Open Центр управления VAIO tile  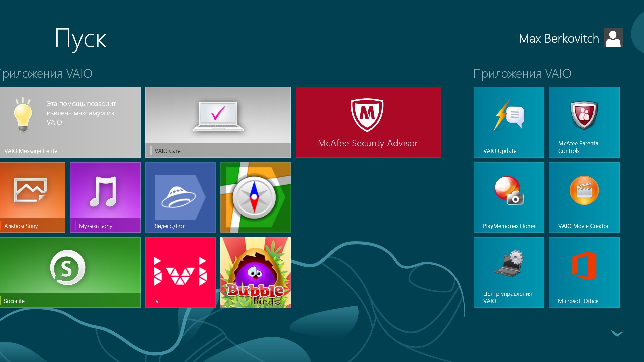point(509,273)
